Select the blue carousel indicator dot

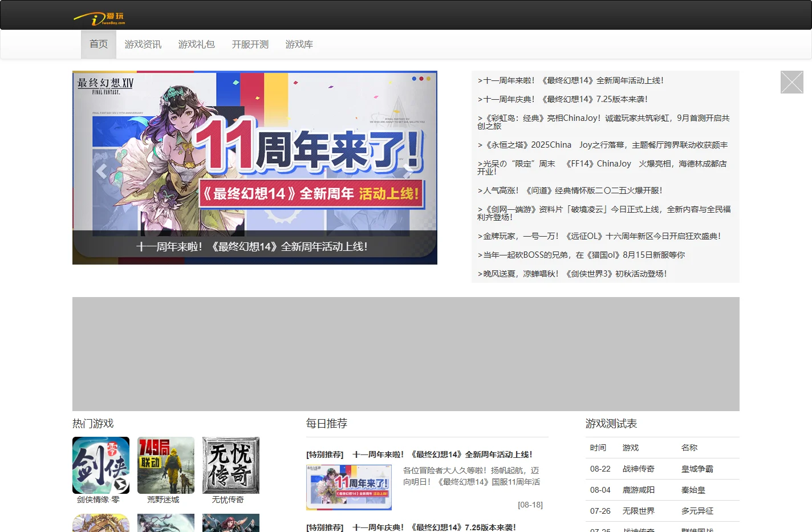click(x=414, y=79)
